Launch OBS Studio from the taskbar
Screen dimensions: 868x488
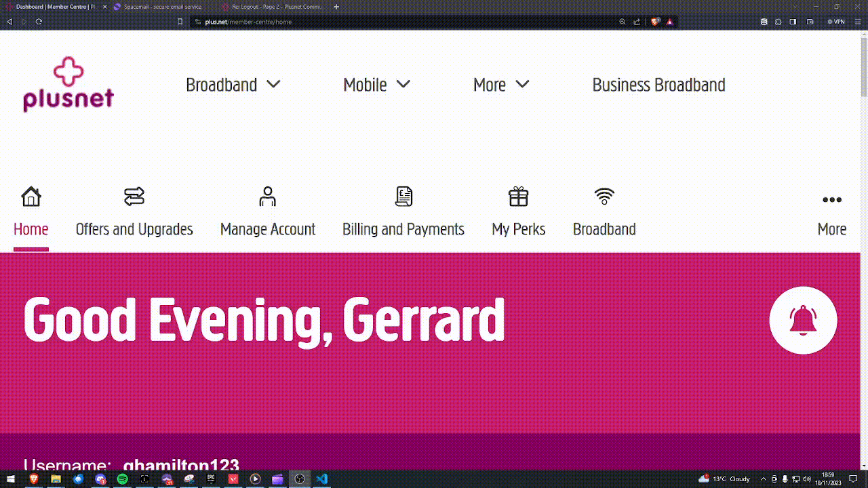[x=300, y=479]
